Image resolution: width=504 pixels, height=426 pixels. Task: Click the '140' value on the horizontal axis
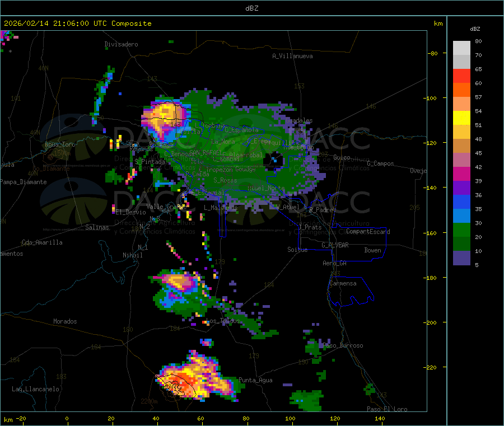click(380, 418)
